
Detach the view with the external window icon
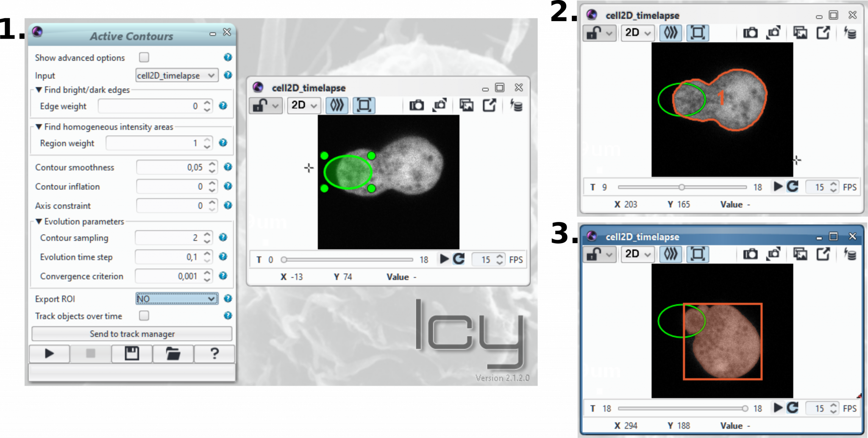tap(490, 105)
